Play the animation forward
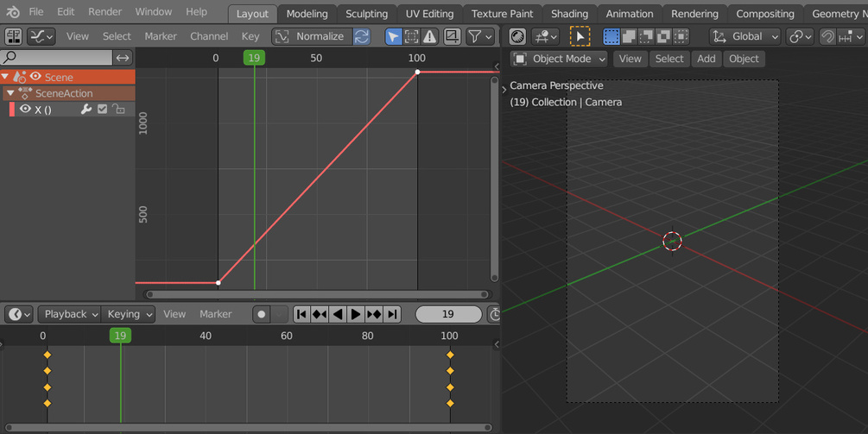 355,314
